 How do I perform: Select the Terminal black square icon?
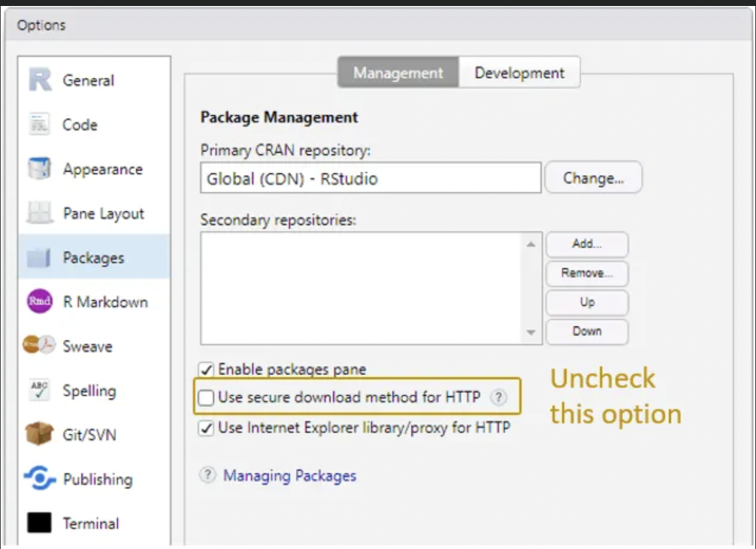tap(39, 523)
